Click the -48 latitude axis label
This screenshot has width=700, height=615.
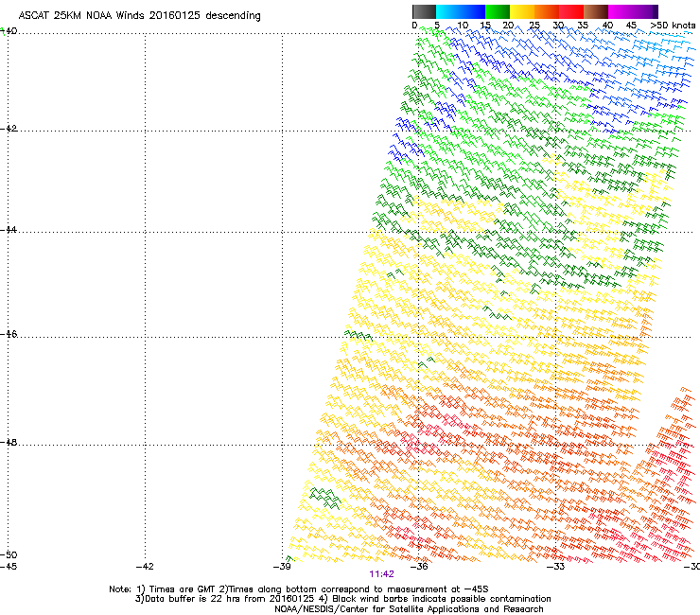[9, 443]
